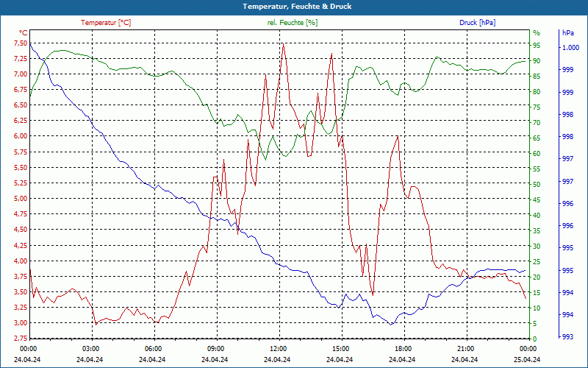Image resolution: width=588 pixels, height=368 pixels.
Task: Click temperature axis value 4,50
Action: (x=21, y=230)
